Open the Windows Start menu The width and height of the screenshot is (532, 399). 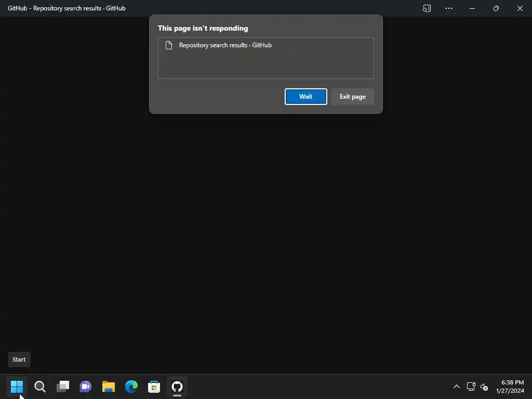pyautogui.click(x=17, y=387)
